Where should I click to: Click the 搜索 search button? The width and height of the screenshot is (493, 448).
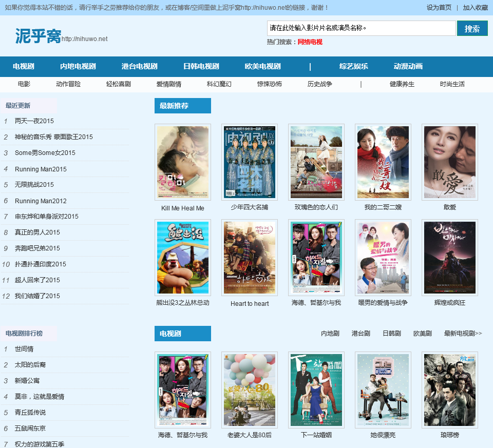pos(472,28)
